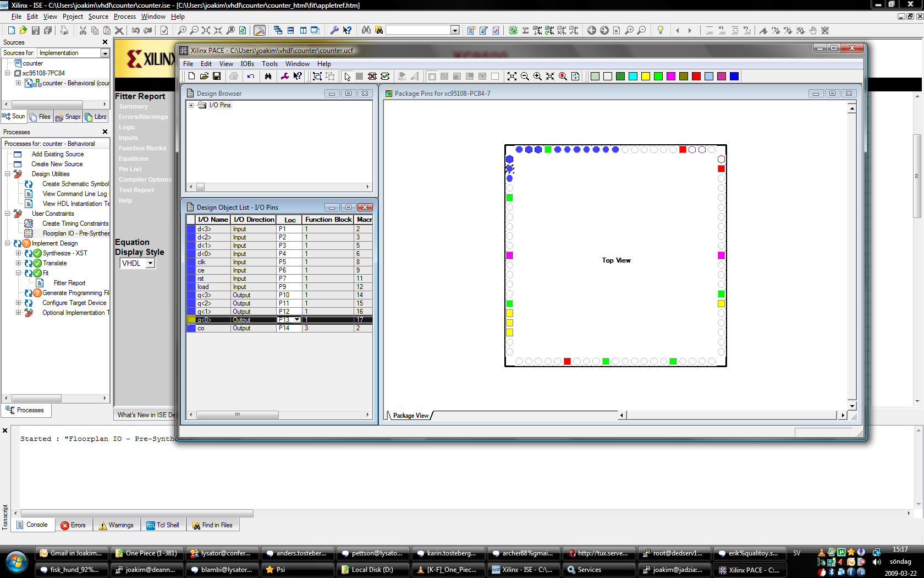Screen dimensions: 924x578
Task: Expand Synthesize - XST process
Action: (18, 253)
